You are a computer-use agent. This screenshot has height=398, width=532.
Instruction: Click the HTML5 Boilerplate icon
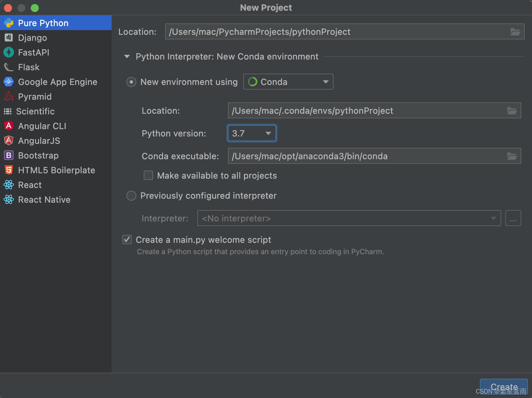[9, 170]
